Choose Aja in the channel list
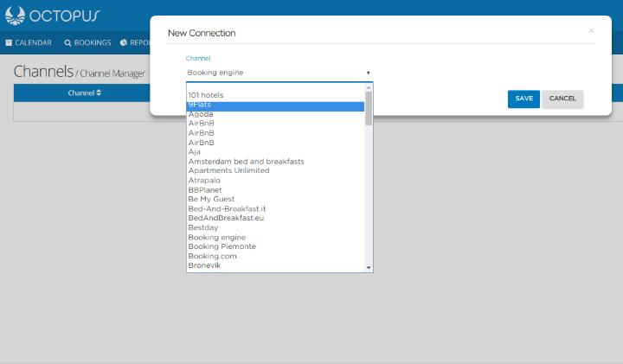 [x=275, y=152]
